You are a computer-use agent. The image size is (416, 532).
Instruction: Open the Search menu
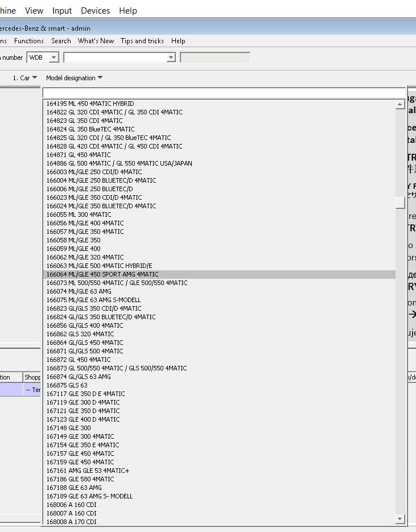click(61, 41)
